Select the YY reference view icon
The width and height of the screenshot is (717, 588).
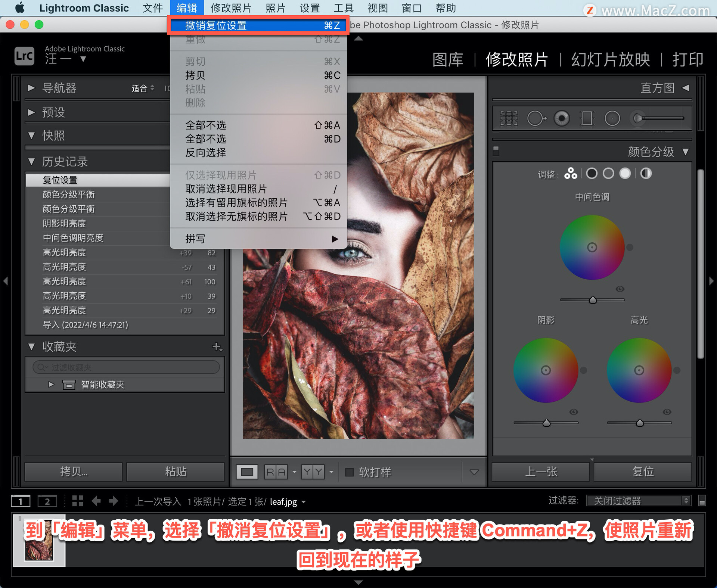[313, 472]
